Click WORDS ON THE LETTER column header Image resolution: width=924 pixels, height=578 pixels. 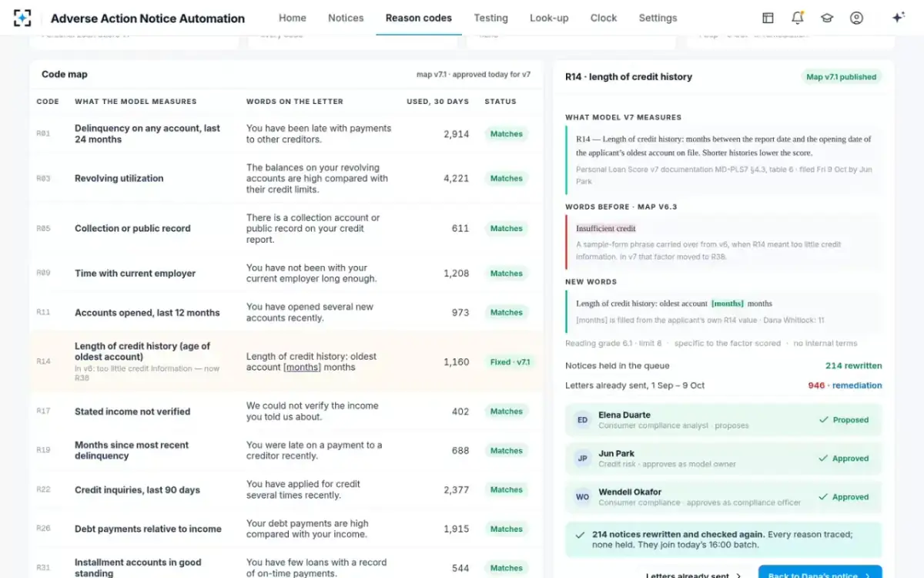[x=295, y=102]
